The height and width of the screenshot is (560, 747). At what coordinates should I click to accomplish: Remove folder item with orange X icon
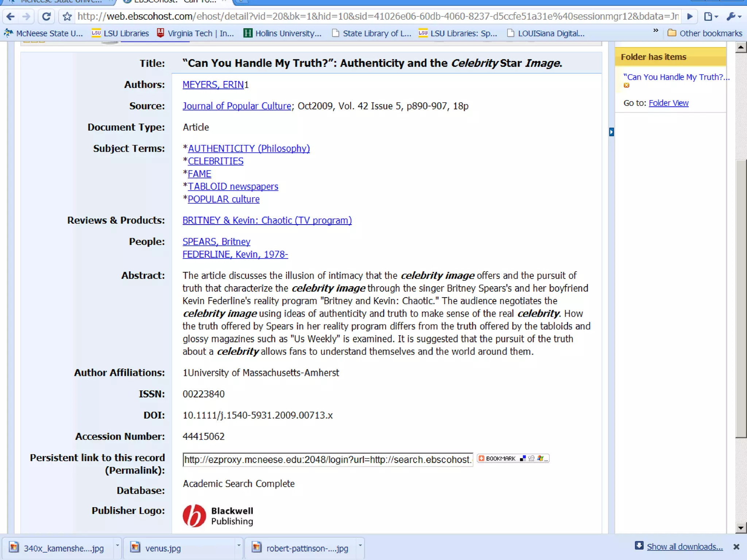pos(626,85)
